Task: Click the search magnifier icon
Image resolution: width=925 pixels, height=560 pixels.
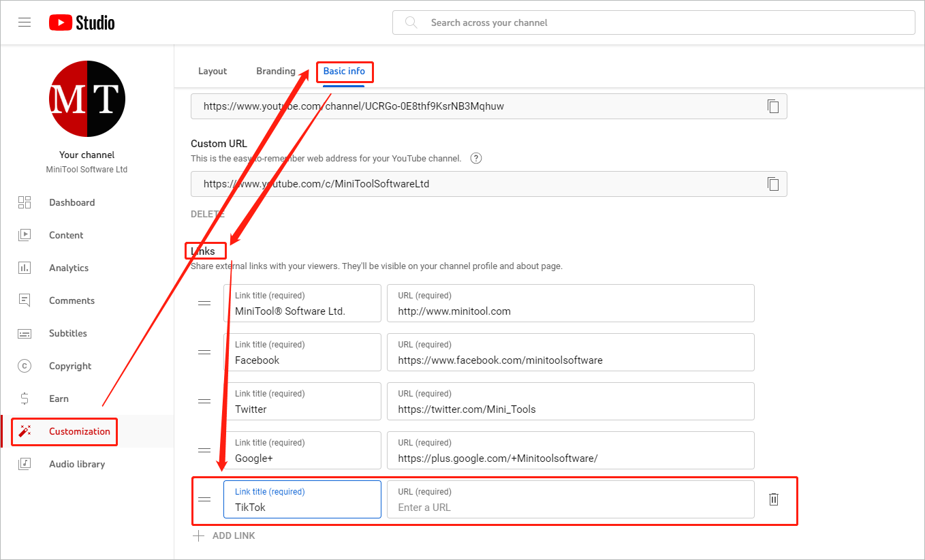Action: pyautogui.click(x=411, y=22)
